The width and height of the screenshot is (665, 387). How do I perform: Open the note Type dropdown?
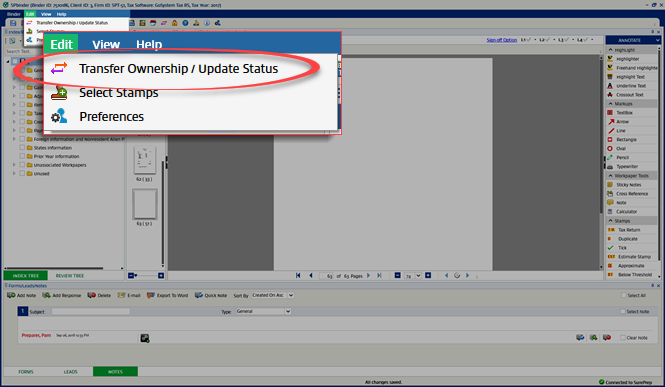(x=288, y=312)
